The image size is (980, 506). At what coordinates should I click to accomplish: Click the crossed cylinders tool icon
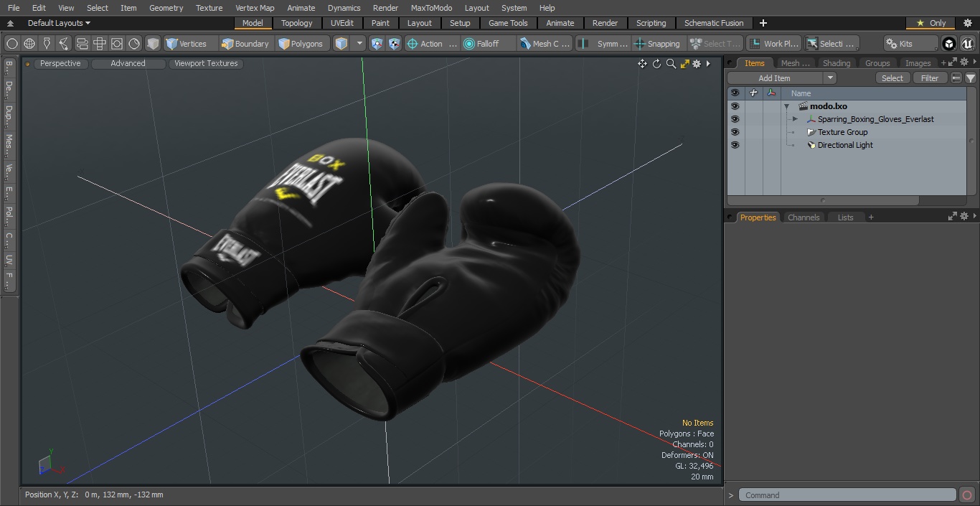(100, 44)
